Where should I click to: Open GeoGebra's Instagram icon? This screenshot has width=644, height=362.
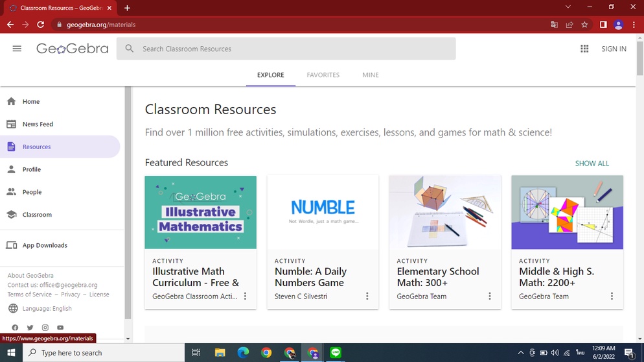pyautogui.click(x=45, y=328)
